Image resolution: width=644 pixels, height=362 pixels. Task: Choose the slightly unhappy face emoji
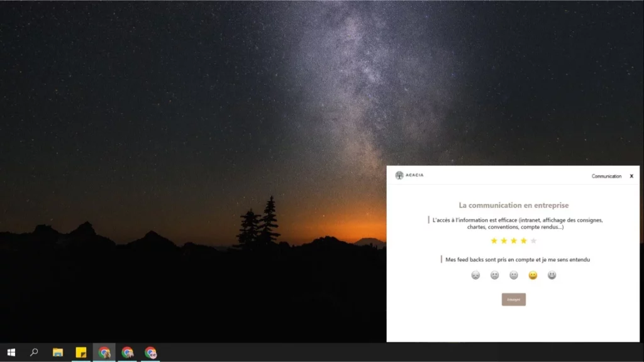tap(495, 275)
